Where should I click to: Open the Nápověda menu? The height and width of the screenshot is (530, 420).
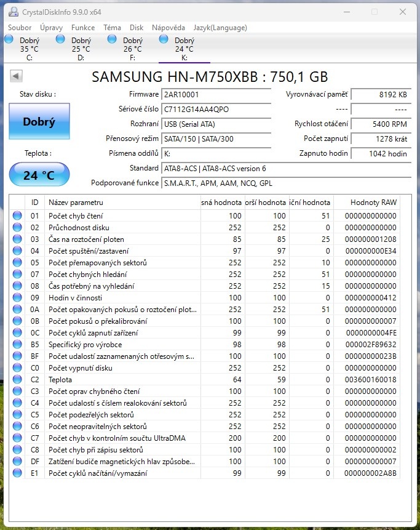coord(168,27)
